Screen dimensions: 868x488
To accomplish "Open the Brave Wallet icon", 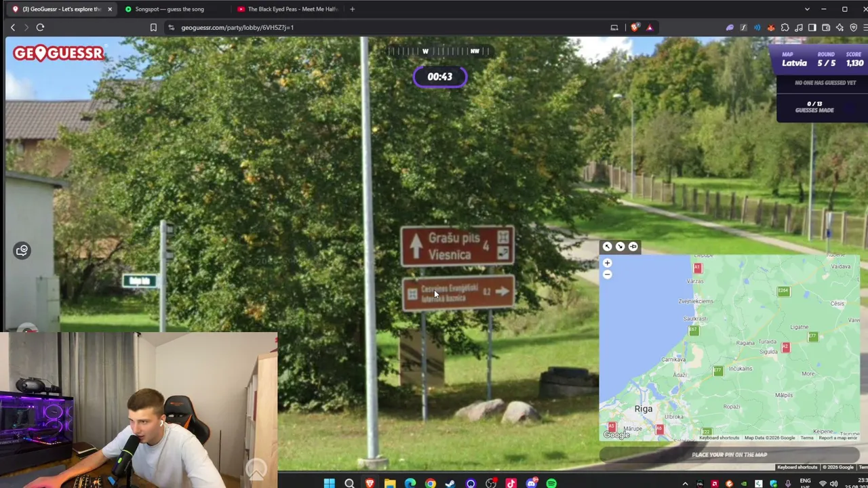I will [826, 28].
